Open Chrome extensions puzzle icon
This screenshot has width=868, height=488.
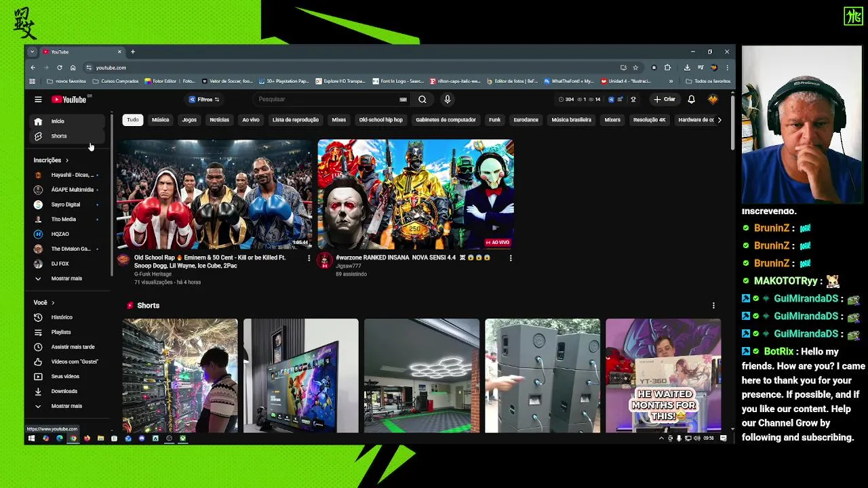[667, 68]
